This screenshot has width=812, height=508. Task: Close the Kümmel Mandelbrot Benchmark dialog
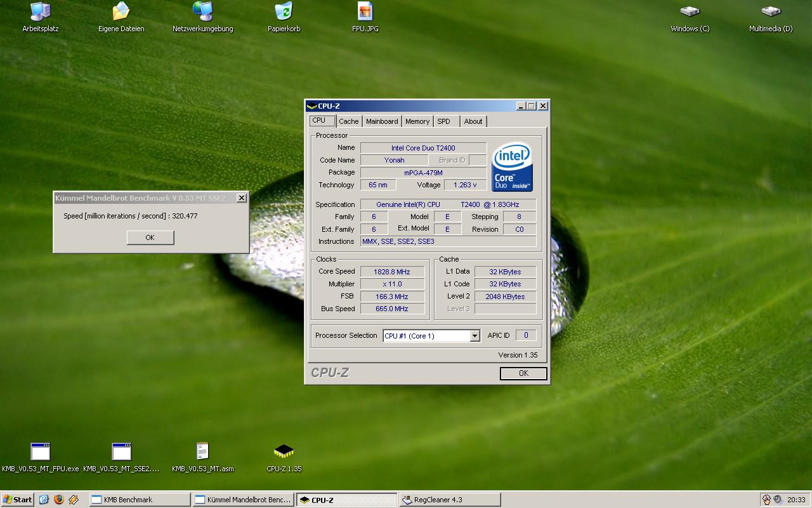pyautogui.click(x=241, y=198)
